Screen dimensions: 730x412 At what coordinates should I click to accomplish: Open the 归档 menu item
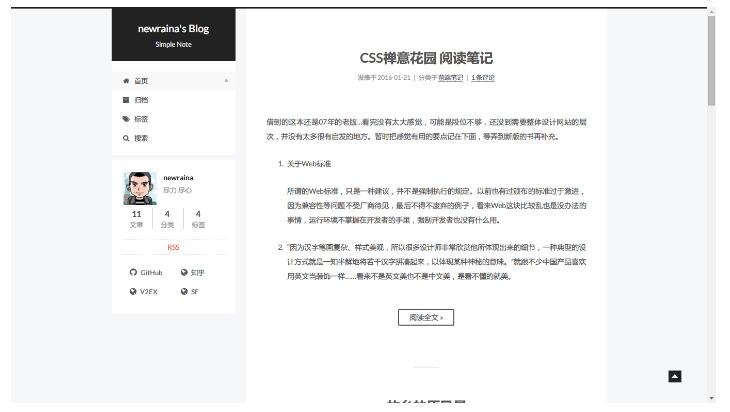173,100
